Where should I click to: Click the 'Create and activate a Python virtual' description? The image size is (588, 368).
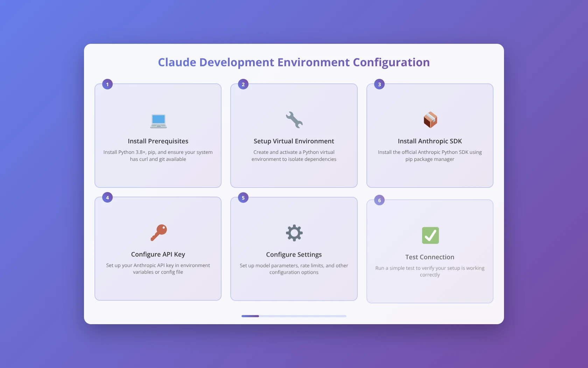294,156
